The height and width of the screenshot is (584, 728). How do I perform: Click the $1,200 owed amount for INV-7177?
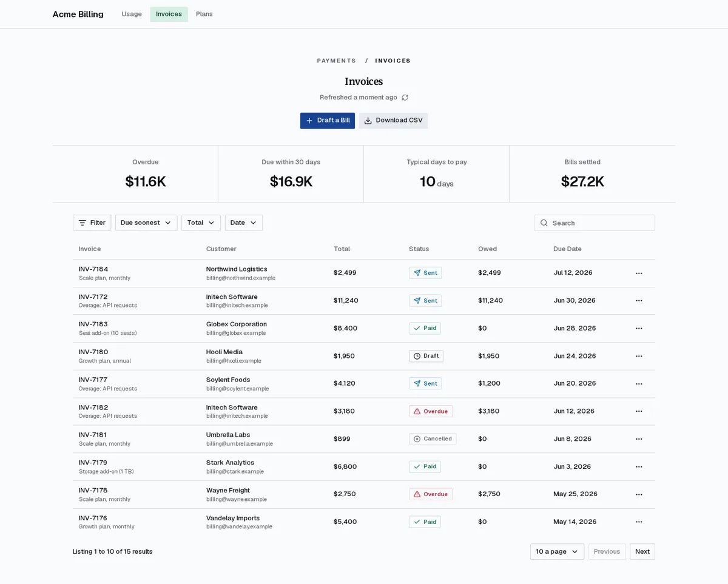[x=488, y=383]
